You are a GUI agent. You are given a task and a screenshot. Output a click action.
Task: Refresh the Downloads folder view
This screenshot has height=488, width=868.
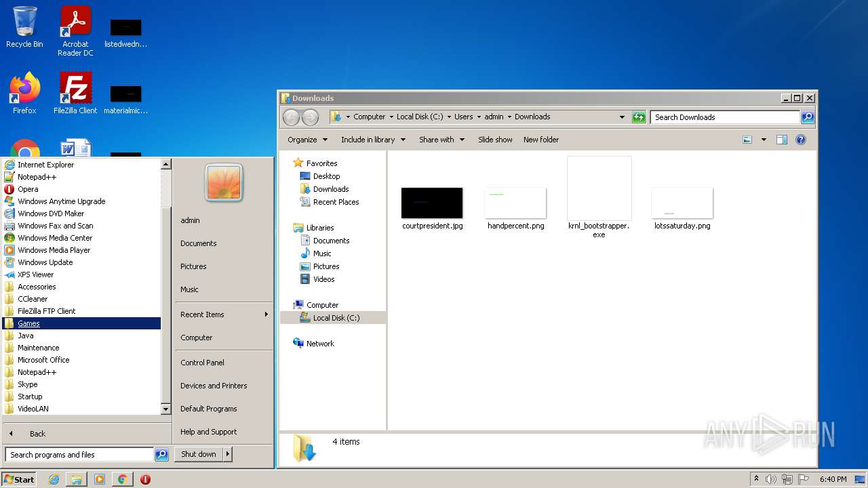tap(638, 117)
